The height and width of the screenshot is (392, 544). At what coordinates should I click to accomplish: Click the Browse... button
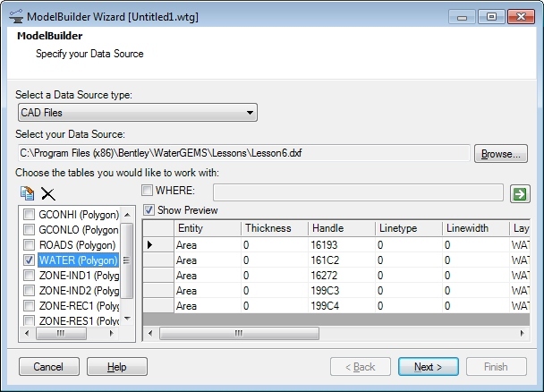(501, 153)
